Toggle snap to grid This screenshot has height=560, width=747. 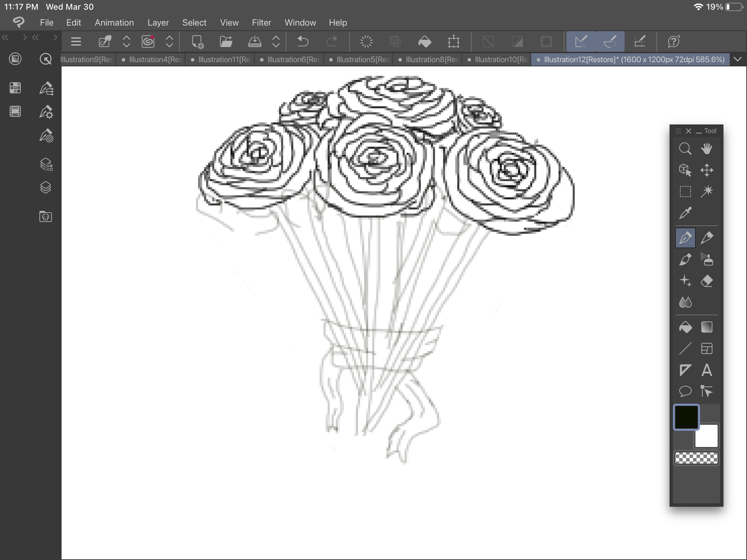click(639, 41)
